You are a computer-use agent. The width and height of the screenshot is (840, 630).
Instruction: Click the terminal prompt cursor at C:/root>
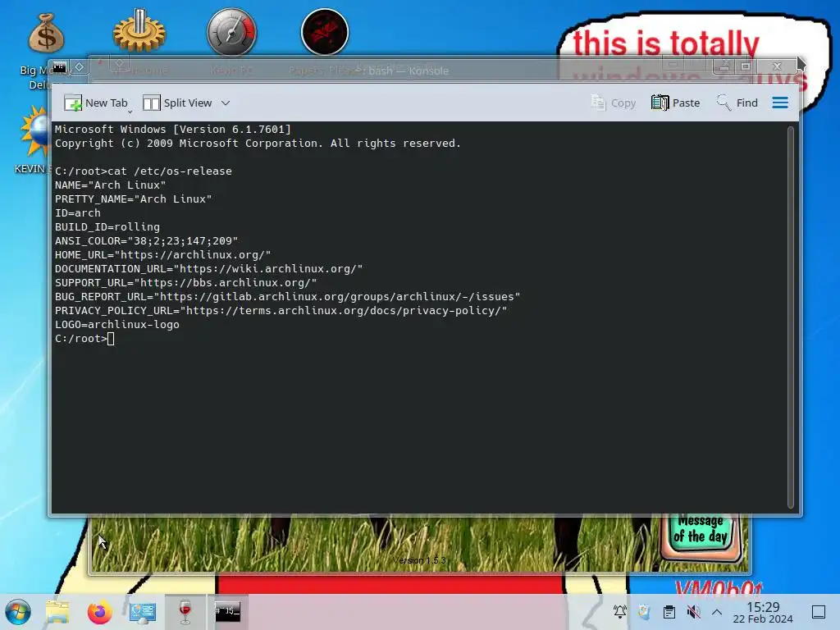click(x=111, y=339)
